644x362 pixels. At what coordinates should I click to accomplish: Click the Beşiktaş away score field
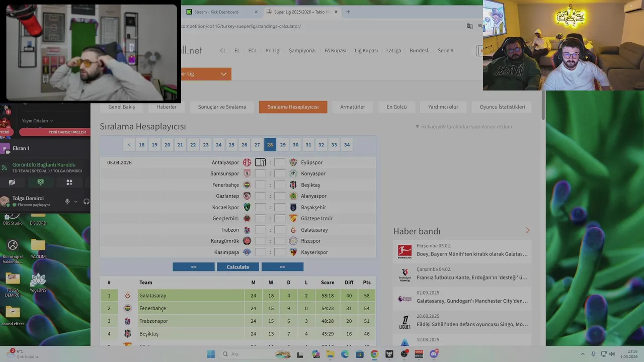280,185
